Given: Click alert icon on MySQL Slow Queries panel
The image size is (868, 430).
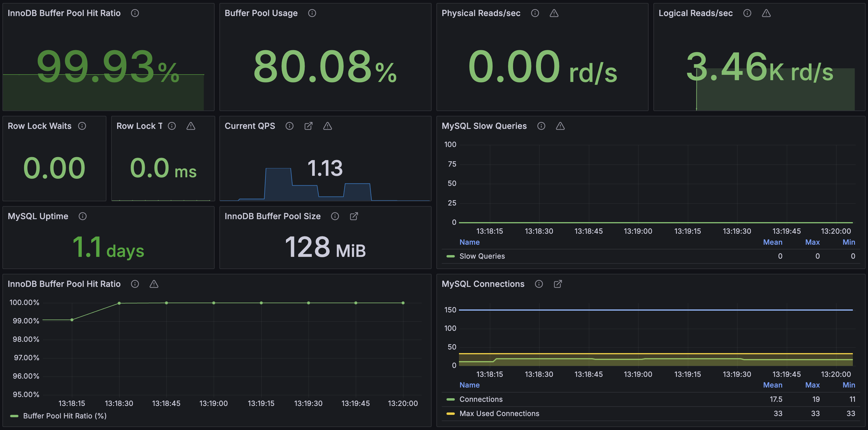Looking at the screenshot, I should pyautogui.click(x=560, y=126).
